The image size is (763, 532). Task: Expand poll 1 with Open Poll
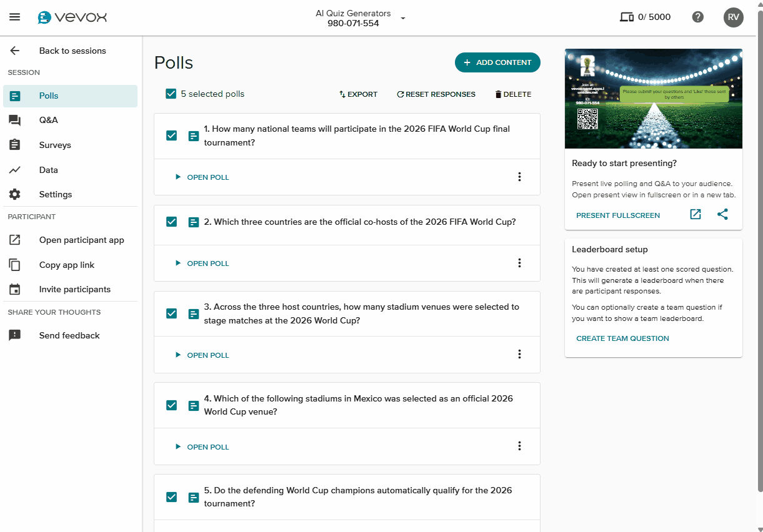(202, 177)
